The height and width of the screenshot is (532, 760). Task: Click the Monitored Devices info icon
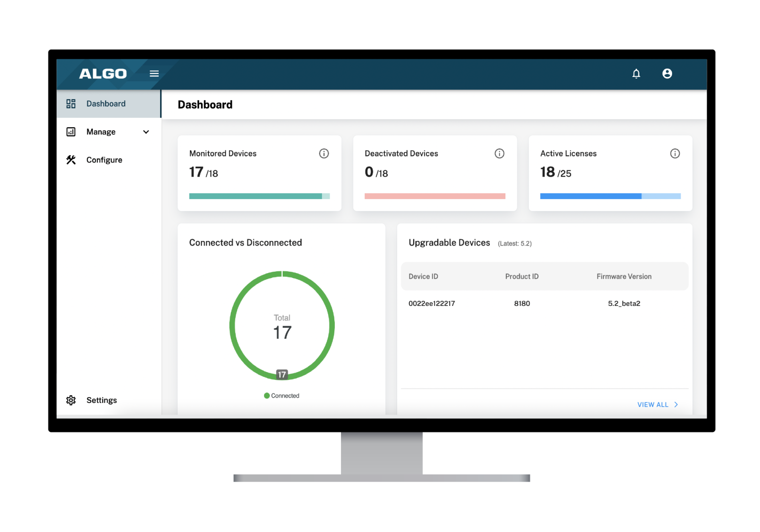pos(324,153)
